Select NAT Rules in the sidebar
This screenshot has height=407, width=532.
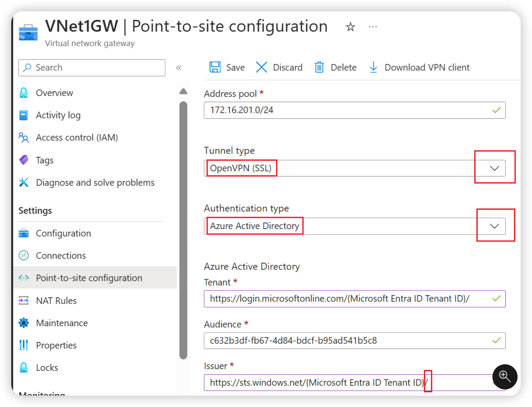(56, 301)
